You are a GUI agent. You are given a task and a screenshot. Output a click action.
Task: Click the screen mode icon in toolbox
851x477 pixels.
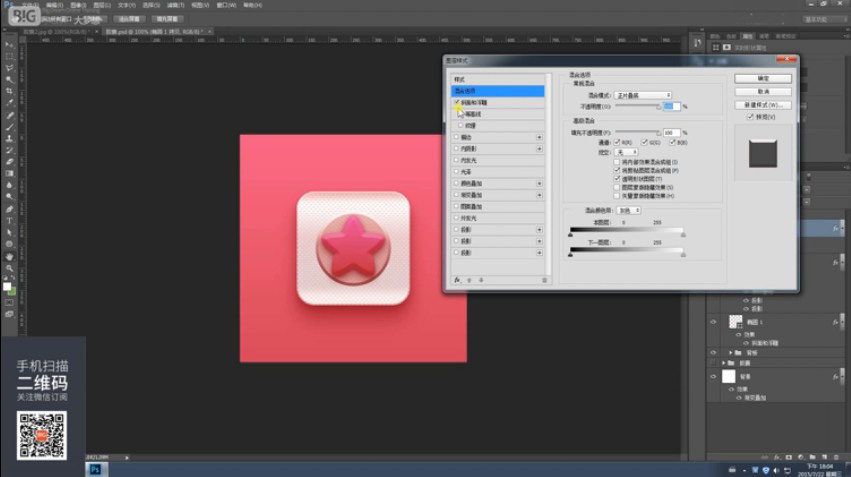point(9,314)
